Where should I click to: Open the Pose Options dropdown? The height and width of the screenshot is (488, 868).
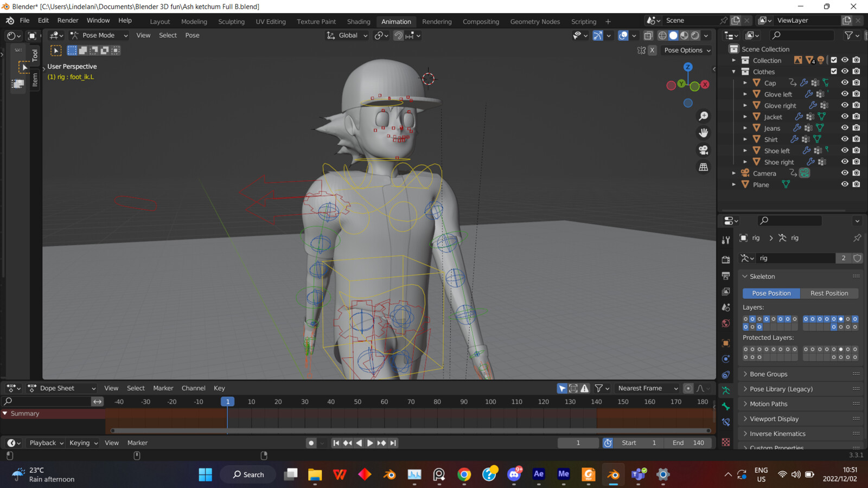pos(687,50)
